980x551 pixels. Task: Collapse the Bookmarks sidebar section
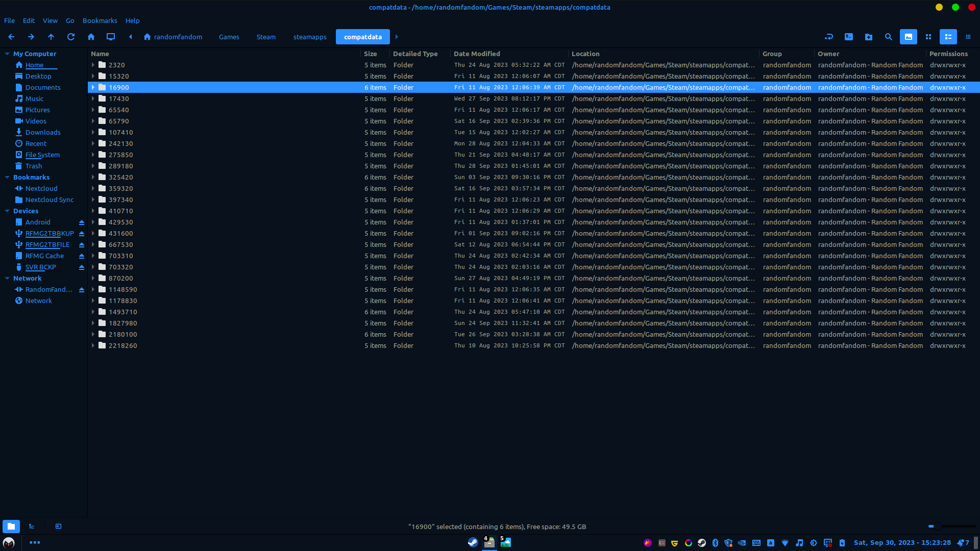point(7,177)
